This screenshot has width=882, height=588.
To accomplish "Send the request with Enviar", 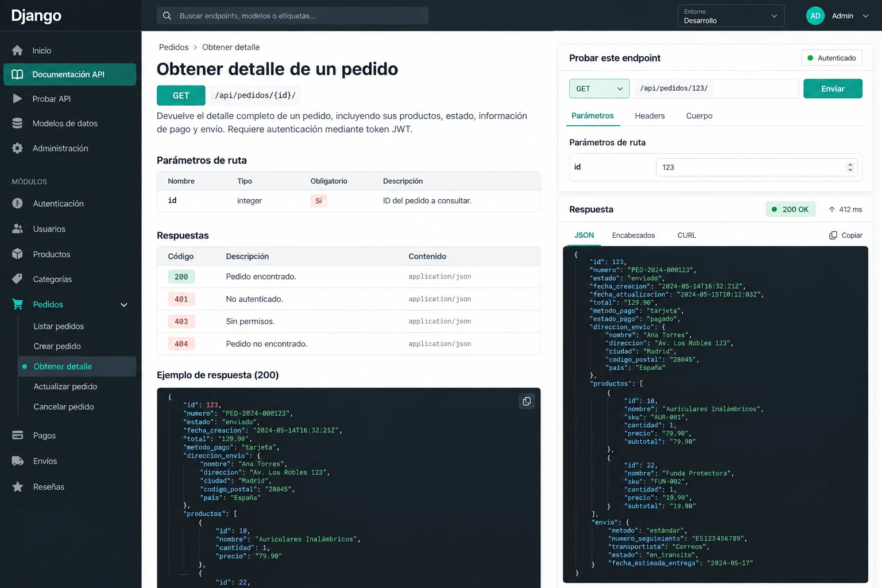I will pos(833,88).
